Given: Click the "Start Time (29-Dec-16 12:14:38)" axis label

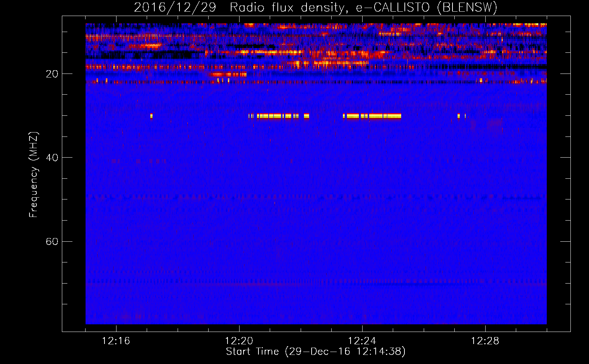Looking at the screenshot, I should [316, 352].
